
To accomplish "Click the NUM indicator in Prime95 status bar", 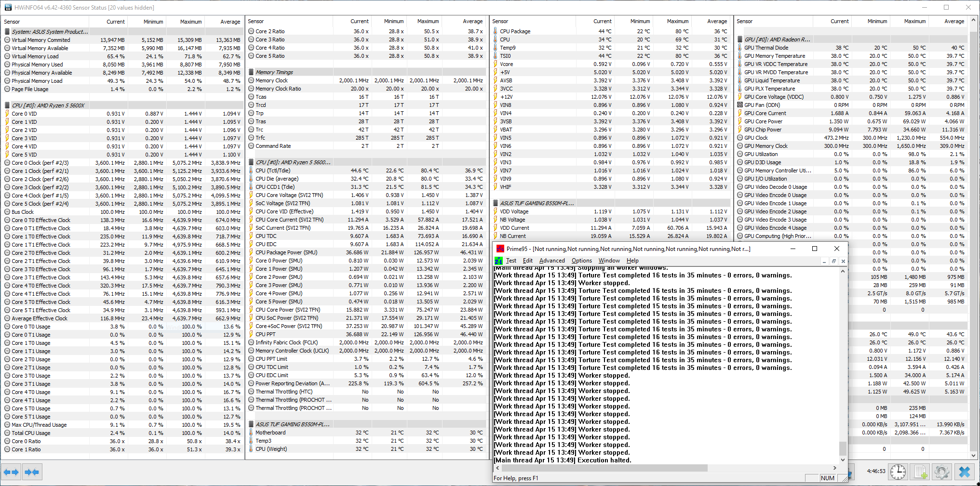I will pos(827,478).
